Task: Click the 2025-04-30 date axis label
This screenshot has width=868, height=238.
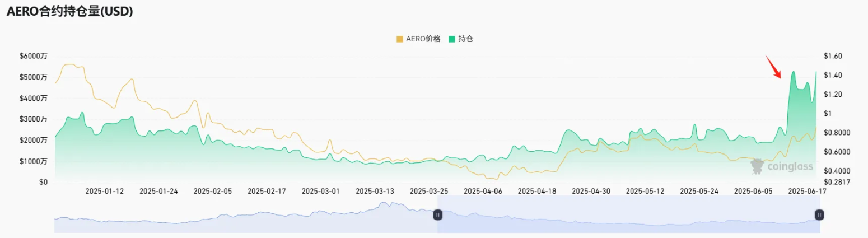Action: [x=591, y=191]
